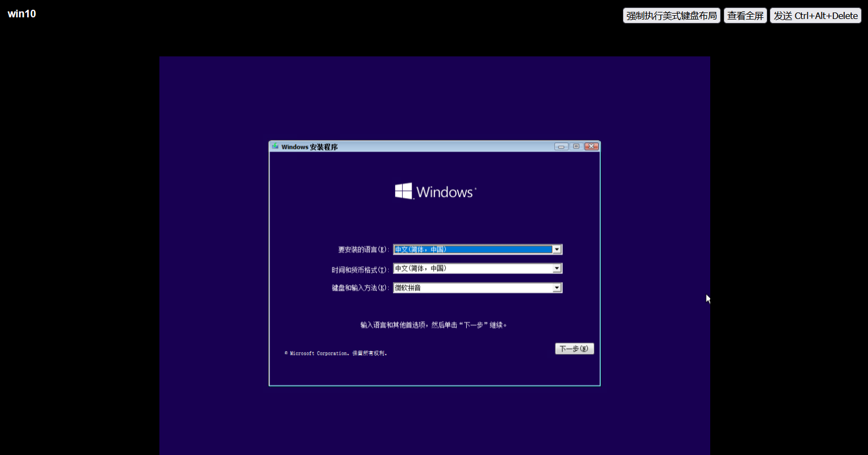The image size is (868, 455).
Task: Click the 输入语言和其他首选项 instruction text
Action: pos(434,325)
